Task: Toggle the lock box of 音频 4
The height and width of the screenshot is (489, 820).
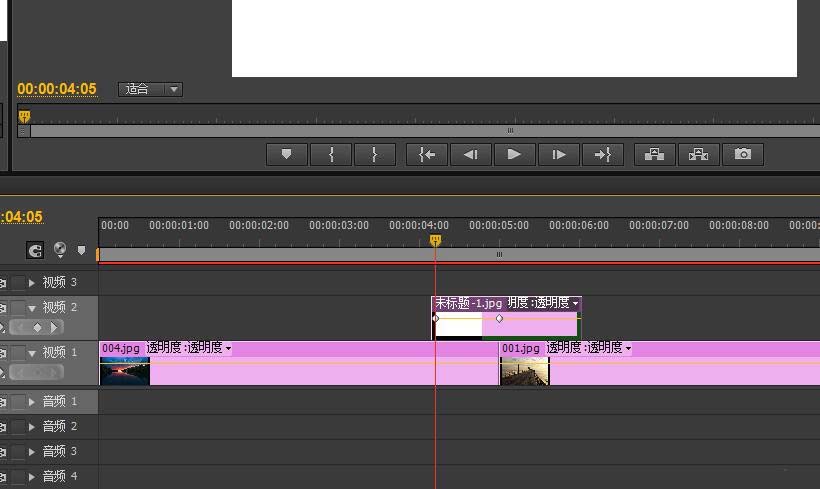Action: [x=18, y=476]
